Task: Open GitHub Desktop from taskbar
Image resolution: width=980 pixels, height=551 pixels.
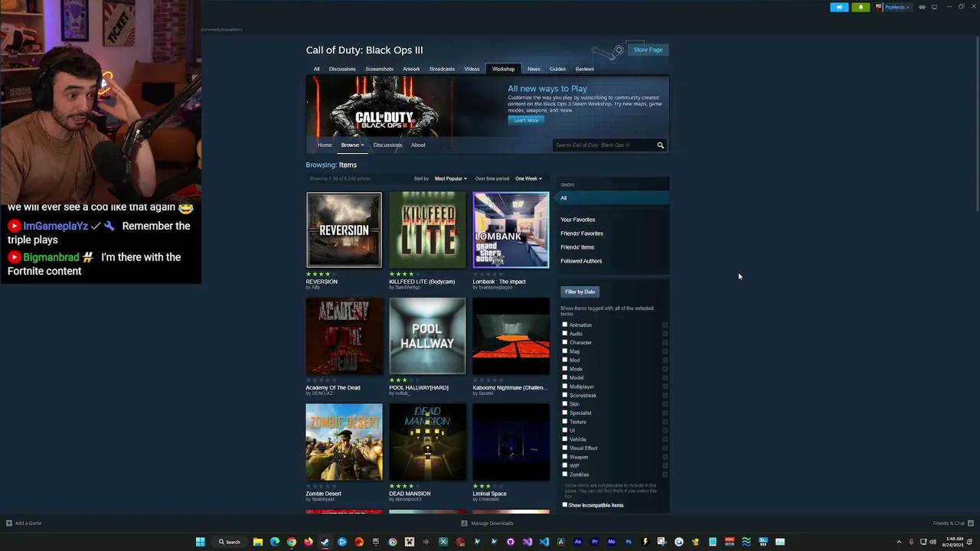Action: click(511, 542)
